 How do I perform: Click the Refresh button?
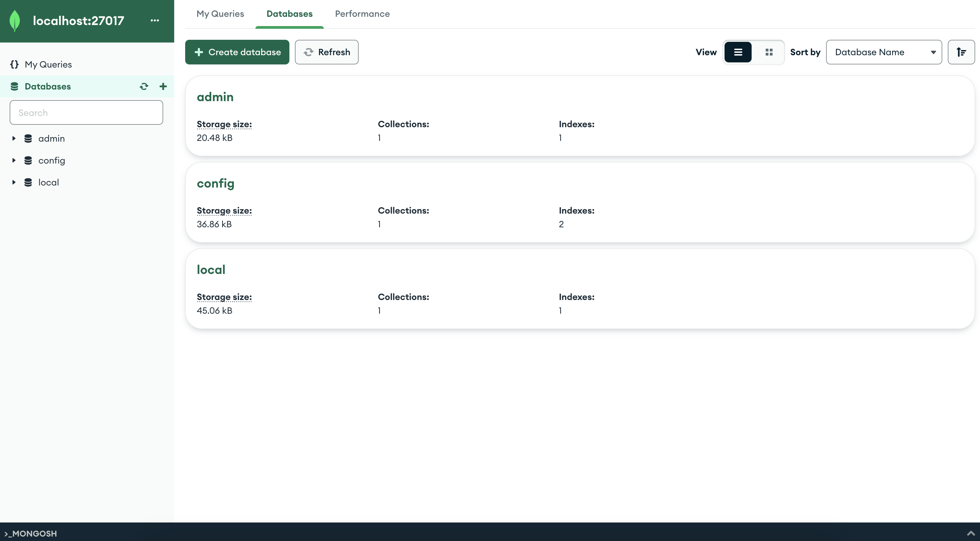[326, 52]
